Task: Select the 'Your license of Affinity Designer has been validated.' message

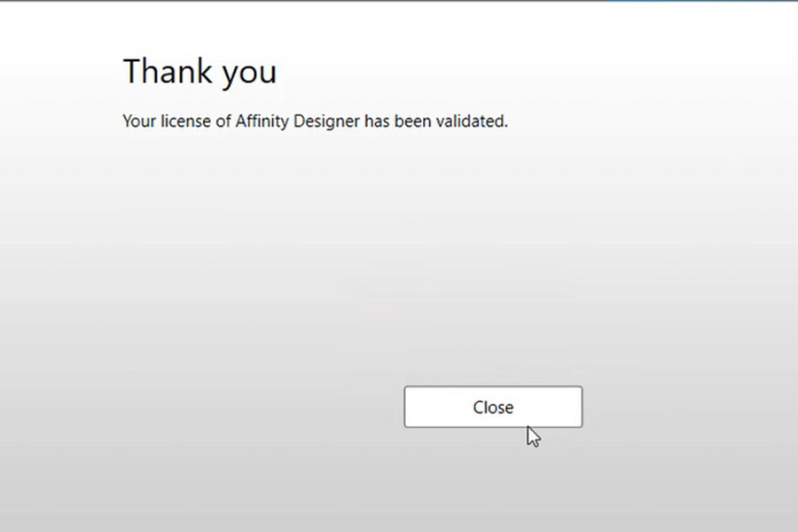Action: [x=315, y=121]
